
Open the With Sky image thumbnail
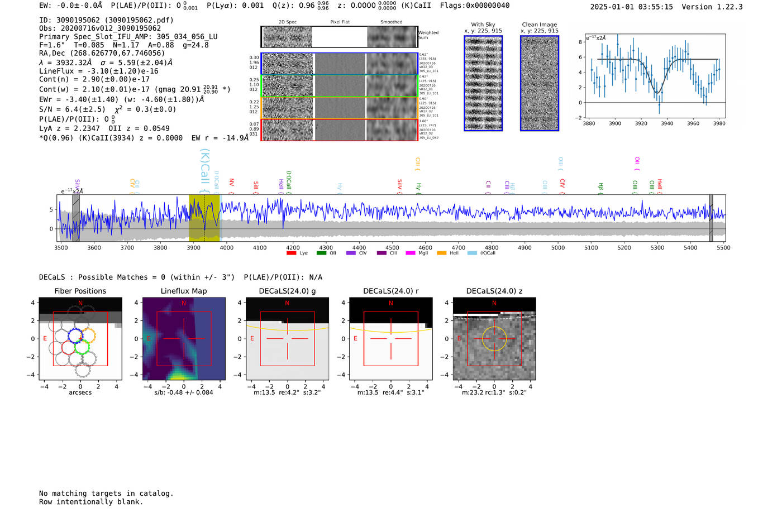tap(483, 83)
